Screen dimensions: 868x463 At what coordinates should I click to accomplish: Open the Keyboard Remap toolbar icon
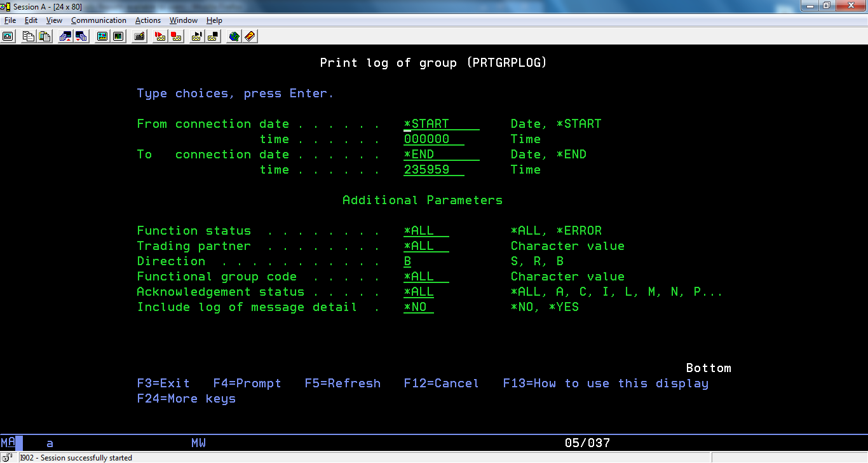pyautogui.click(x=139, y=36)
